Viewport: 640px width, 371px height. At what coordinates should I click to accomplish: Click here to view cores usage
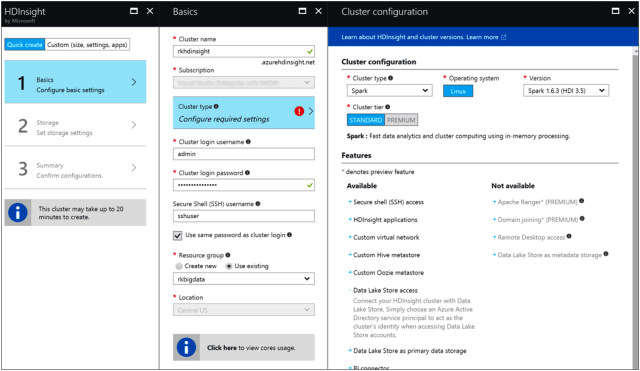pos(222,348)
